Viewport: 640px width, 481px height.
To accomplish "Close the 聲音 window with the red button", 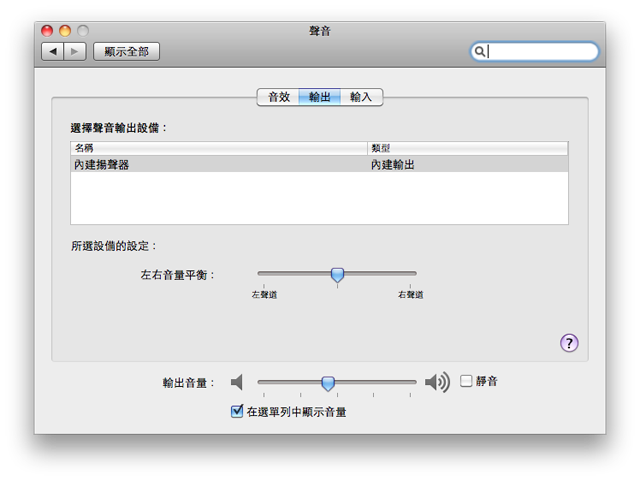I will (47, 31).
